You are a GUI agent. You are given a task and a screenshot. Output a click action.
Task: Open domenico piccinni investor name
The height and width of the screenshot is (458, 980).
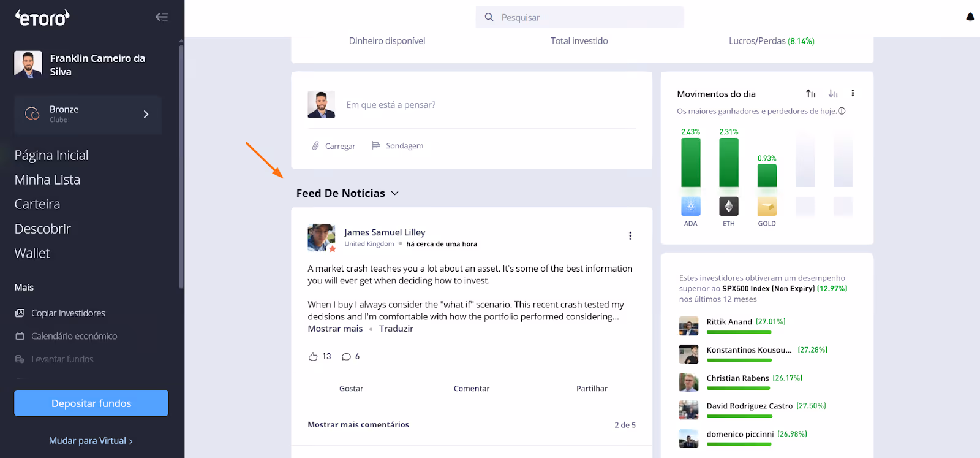point(740,434)
